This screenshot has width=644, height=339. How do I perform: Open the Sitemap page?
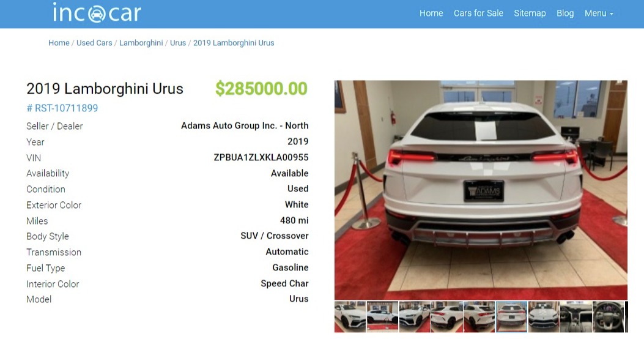pos(530,13)
